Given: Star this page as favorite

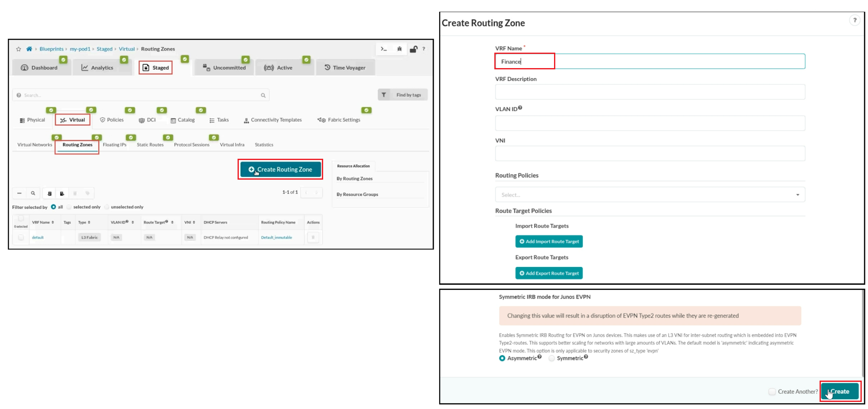Looking at the screenshot, I should [x=18, y=49].
